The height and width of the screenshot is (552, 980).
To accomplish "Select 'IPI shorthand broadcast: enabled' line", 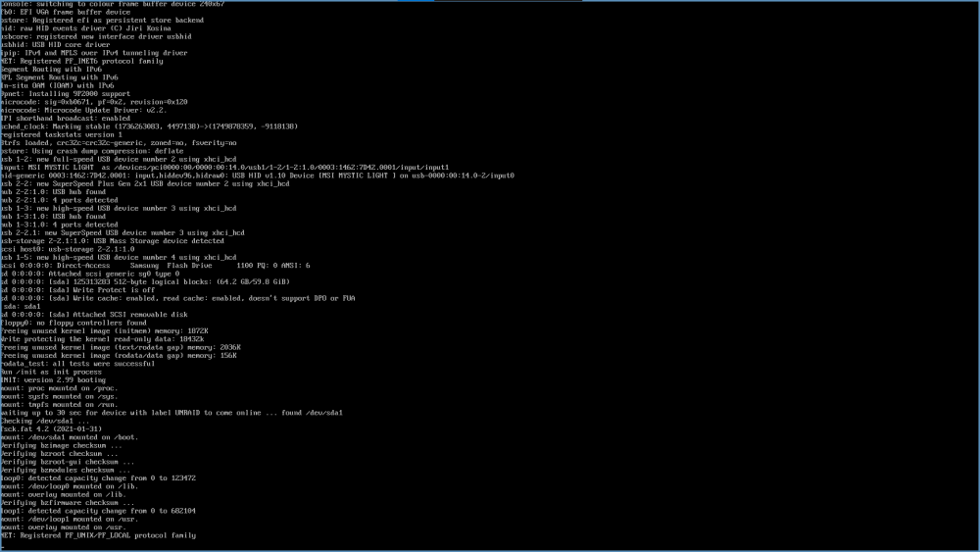I will [66, 119].
